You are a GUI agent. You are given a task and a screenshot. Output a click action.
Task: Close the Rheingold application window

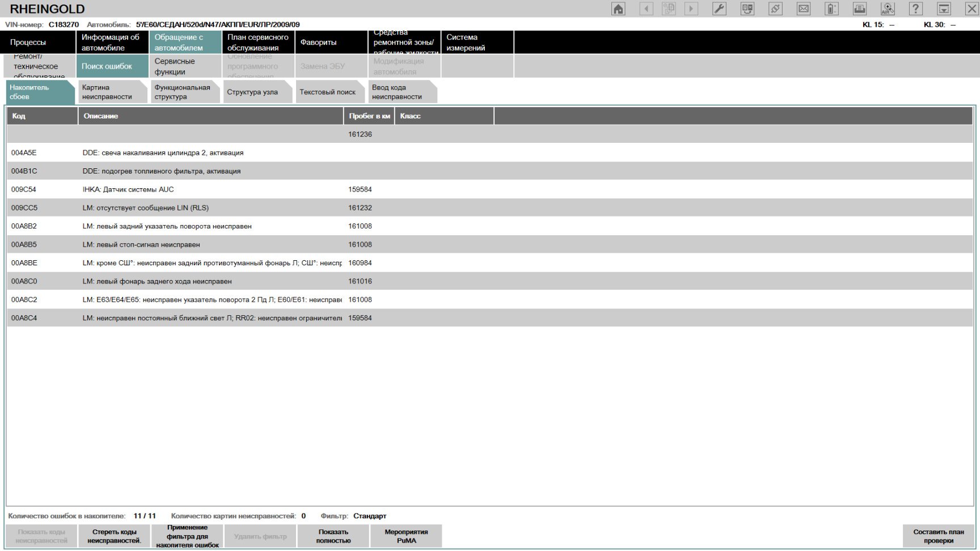pyautogui.click(x=971, y=9)
